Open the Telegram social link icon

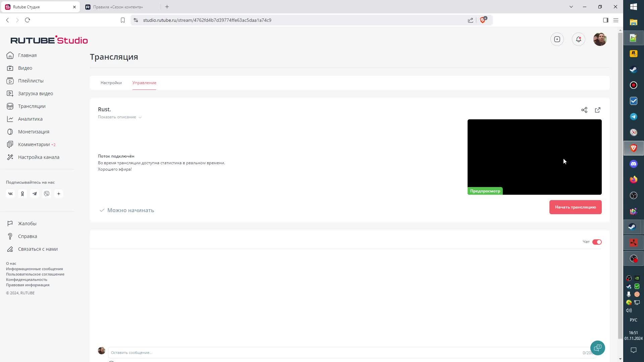(x=35, y=194)
